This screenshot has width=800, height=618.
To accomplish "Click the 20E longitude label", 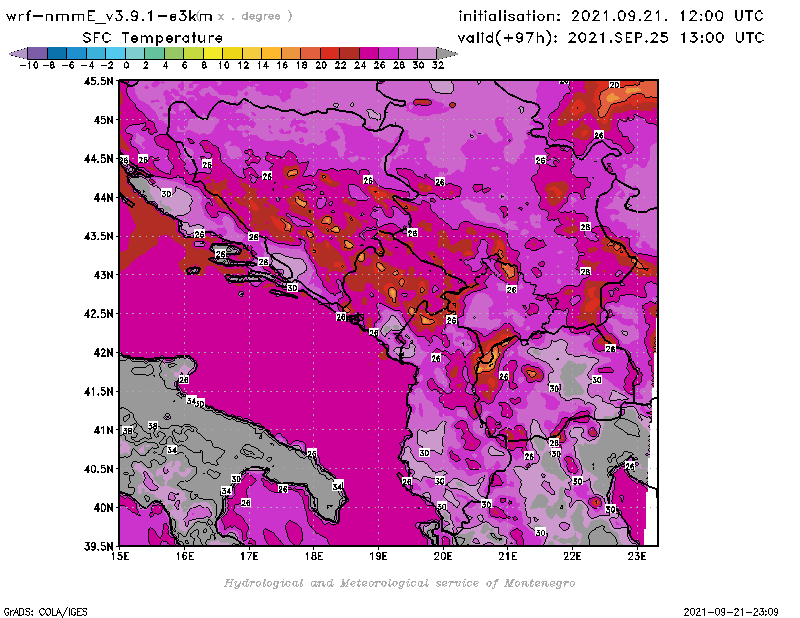I will pyautogui.click(x=443, y=556).
